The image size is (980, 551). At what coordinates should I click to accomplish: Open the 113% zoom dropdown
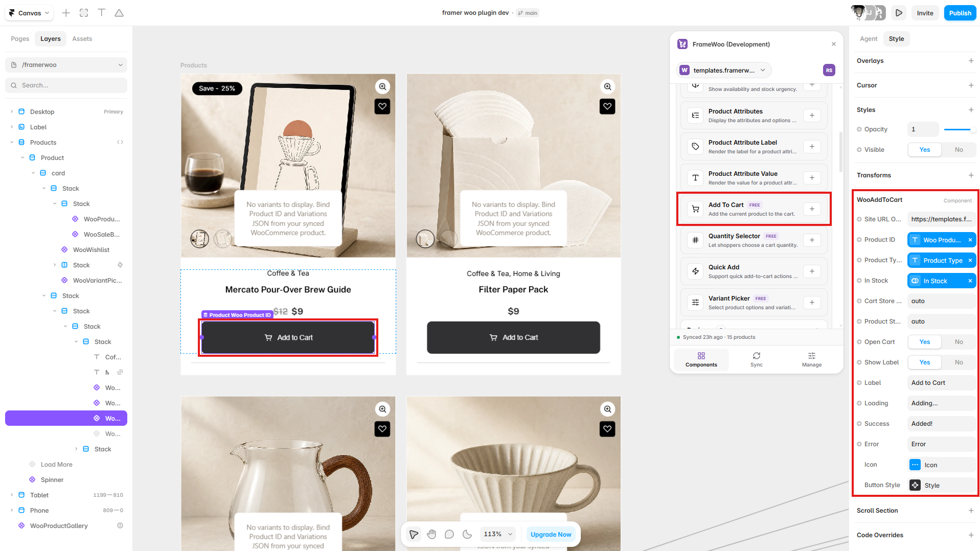[x=497, y=534]
